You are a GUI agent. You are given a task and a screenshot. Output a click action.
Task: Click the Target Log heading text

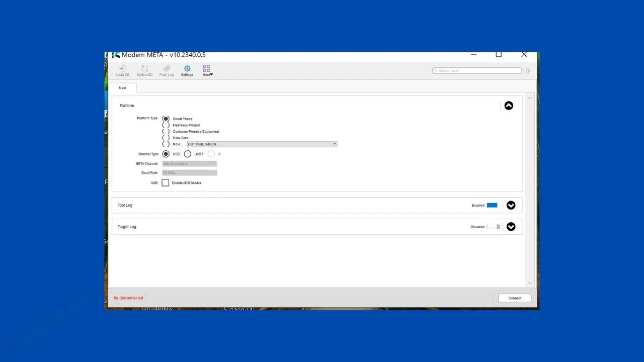(127, 227)
